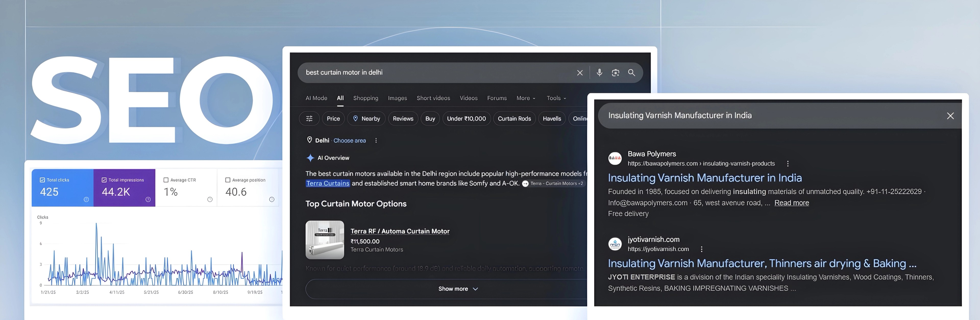Open help icon on Average position card
The width and height of the screenshot is (980, 320).
click(272, 199)
